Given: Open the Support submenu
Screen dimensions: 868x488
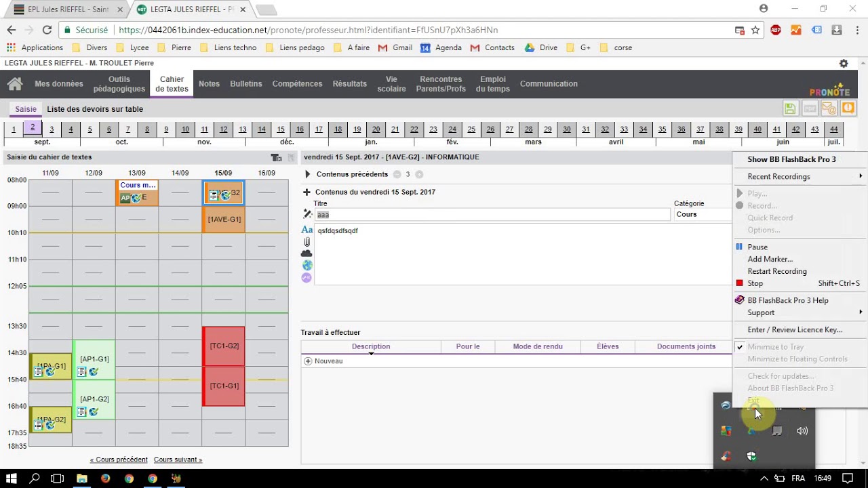Looking at the screenshot, I should tap(800, 312).
